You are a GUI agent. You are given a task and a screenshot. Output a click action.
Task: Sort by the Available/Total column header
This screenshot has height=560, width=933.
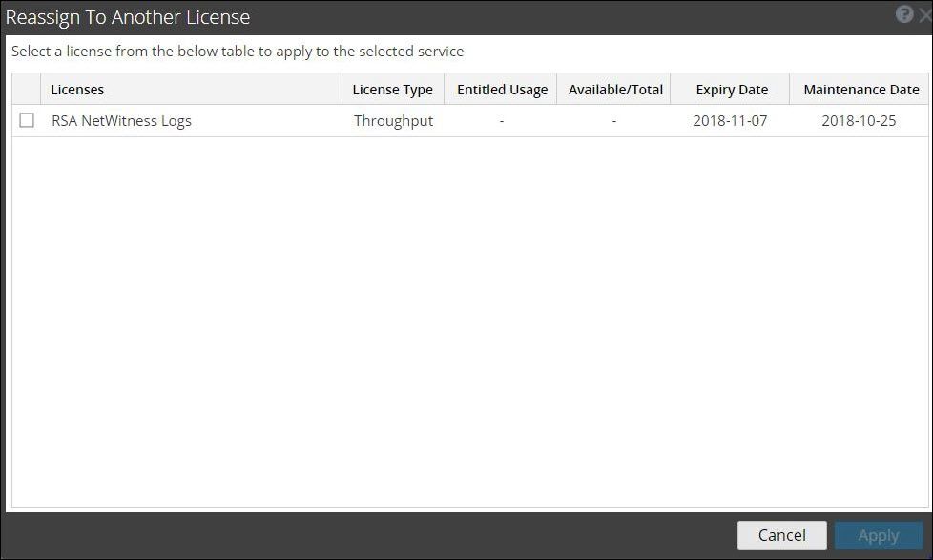(615, 90)
